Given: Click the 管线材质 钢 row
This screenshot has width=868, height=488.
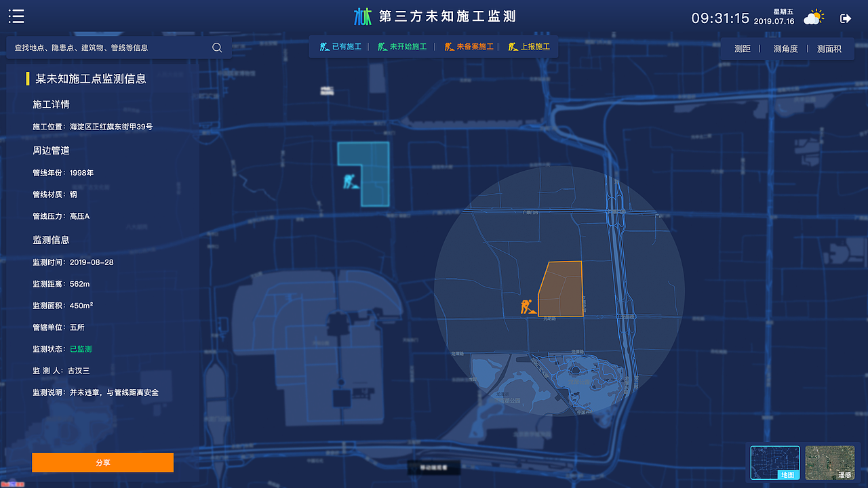Looking at the screenshot, I should pyautogui.click(x=55, y=195).
